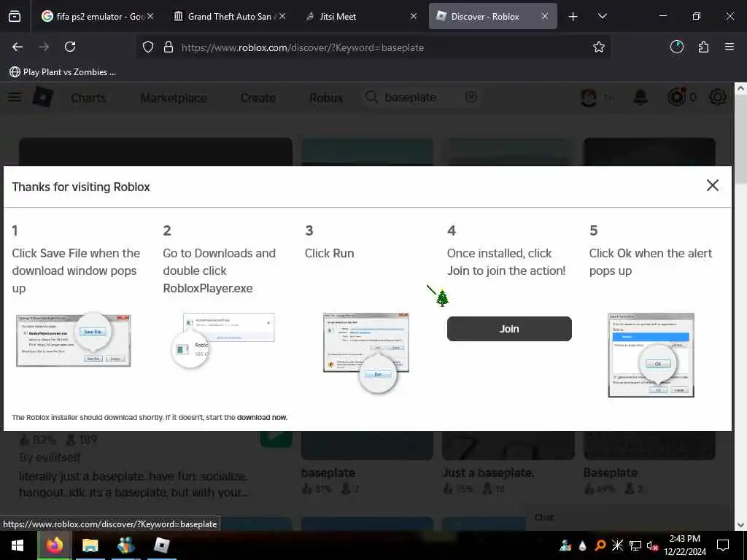This screenshot has height=560, width=747.
Task: Click the Ok alert illustration in step 5
Action: (651, 355)
